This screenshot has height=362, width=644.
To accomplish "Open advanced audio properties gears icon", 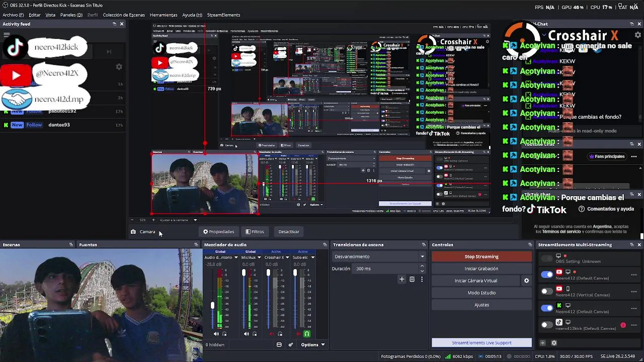I will pyautogui.click(x=290, y=345).
